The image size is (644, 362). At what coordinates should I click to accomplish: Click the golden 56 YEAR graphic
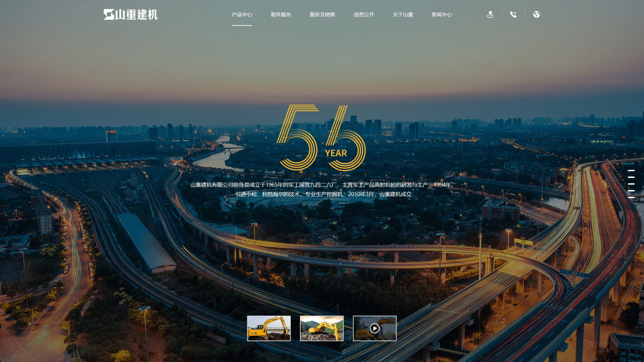pyautogui.click(x=321, y=138)
